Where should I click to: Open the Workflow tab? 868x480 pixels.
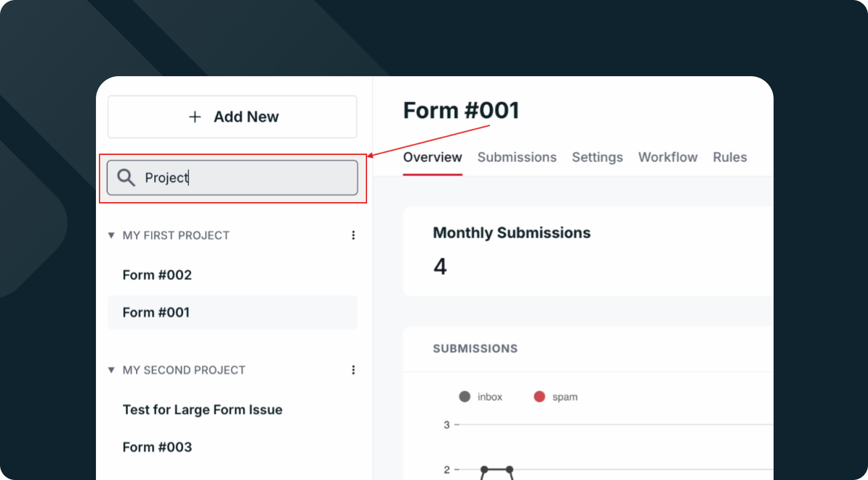click(x=668, y=157)
